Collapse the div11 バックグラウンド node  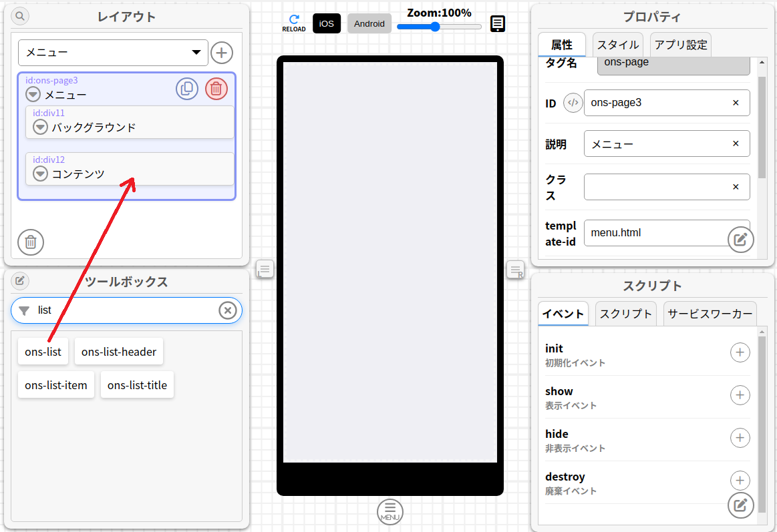tap(40, 127)
